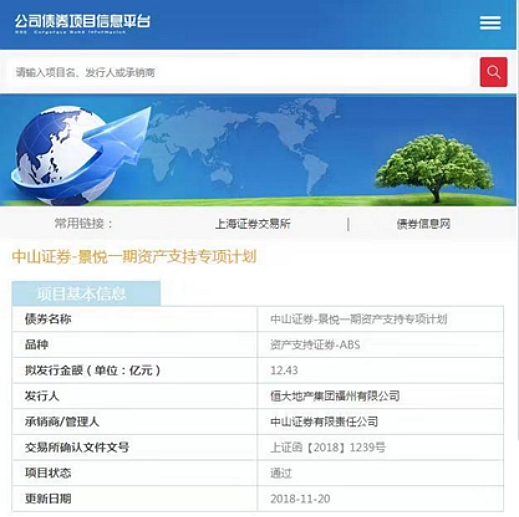This screenshot has width=519, height=517.
Task: Open the 债券信息网 link
Action: (423, 224)
